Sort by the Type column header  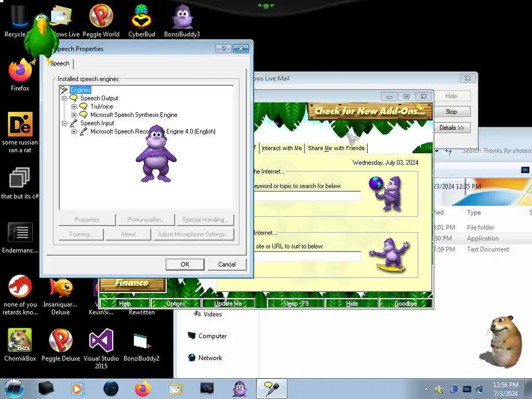474,212
